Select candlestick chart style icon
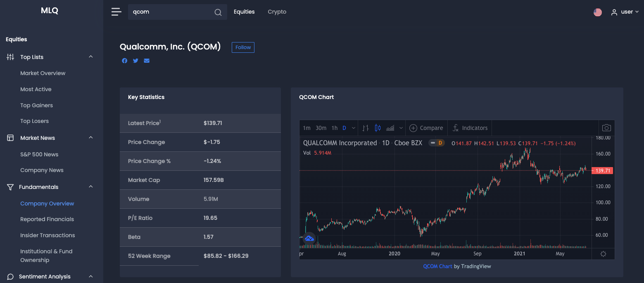Screen dimensions: 644x283 (378, 128)
